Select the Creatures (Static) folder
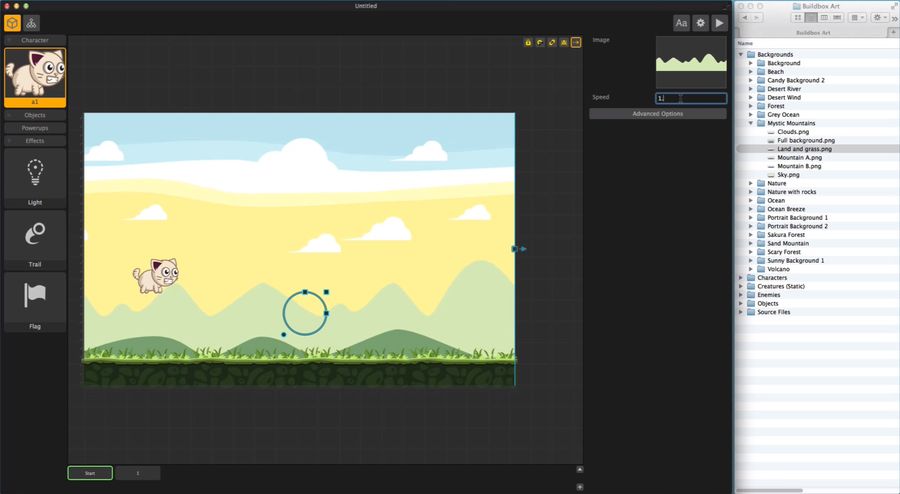The image size is (900, 494). point(781,286)
